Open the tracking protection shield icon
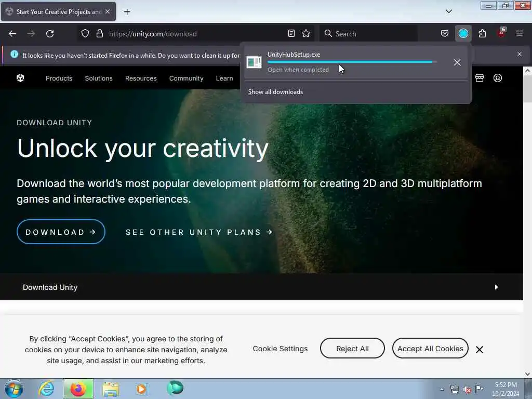532x399 pixels. point(85,34)
